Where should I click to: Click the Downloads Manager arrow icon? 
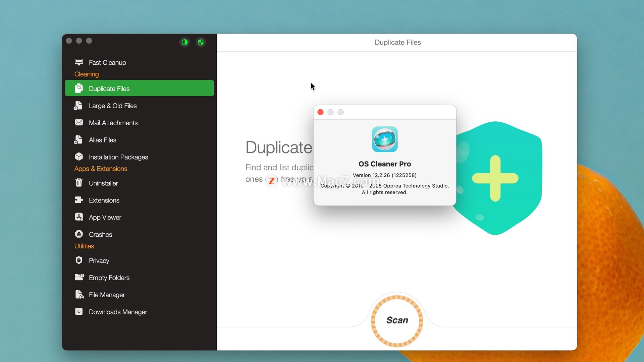pos(79,311)
